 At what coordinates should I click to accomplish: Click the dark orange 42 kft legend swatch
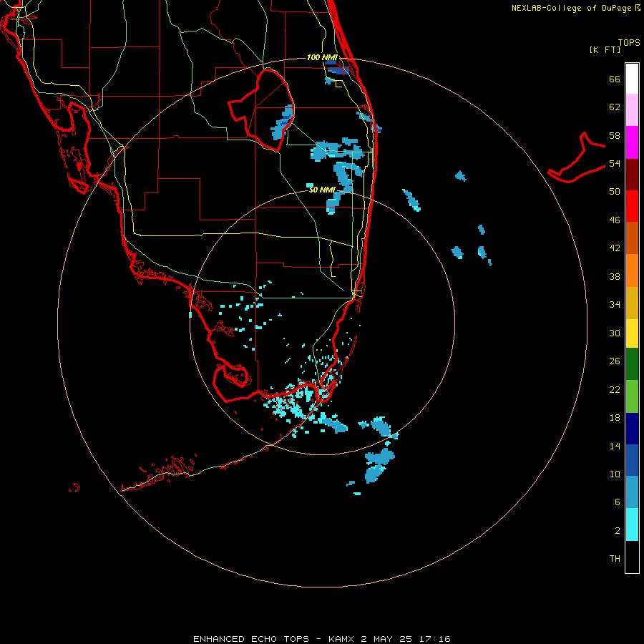pyautogui.click(x=632, y=238)
